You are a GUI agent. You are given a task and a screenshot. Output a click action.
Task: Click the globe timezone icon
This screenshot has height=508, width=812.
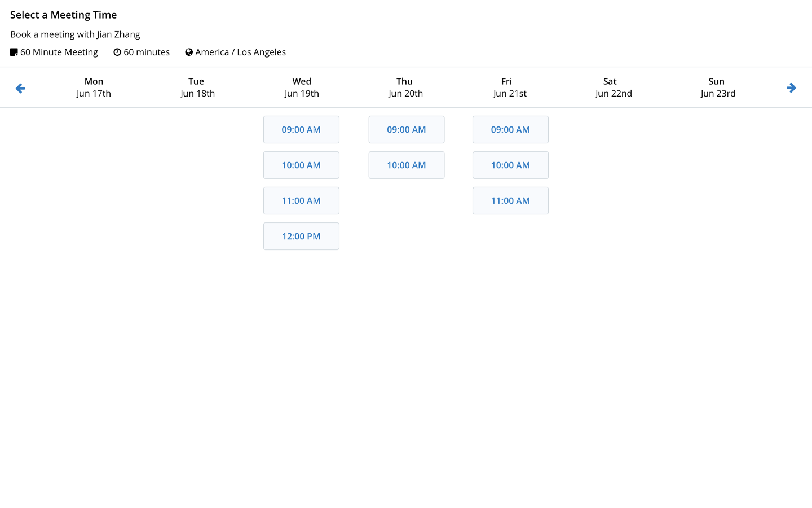coord(189,52)
